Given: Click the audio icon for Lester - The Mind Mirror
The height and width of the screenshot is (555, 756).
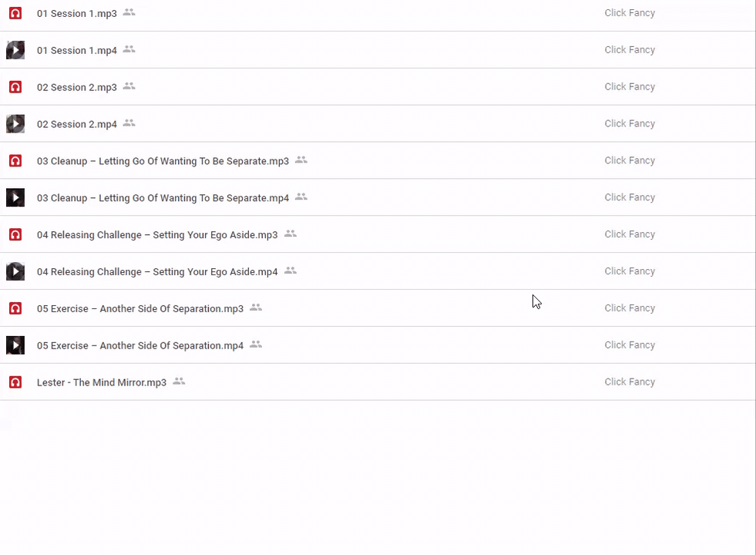Looking at the screenshot, I should click(15, 382).
